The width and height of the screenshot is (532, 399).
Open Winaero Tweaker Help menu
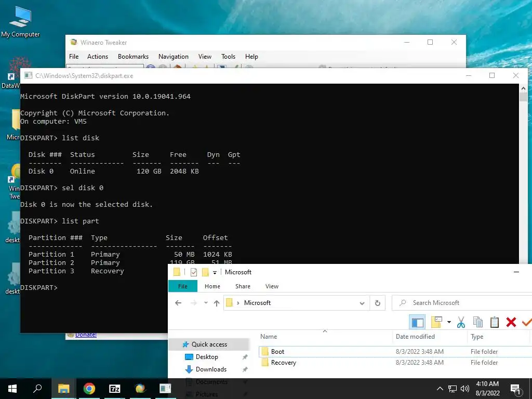click(x=251, y=57)
